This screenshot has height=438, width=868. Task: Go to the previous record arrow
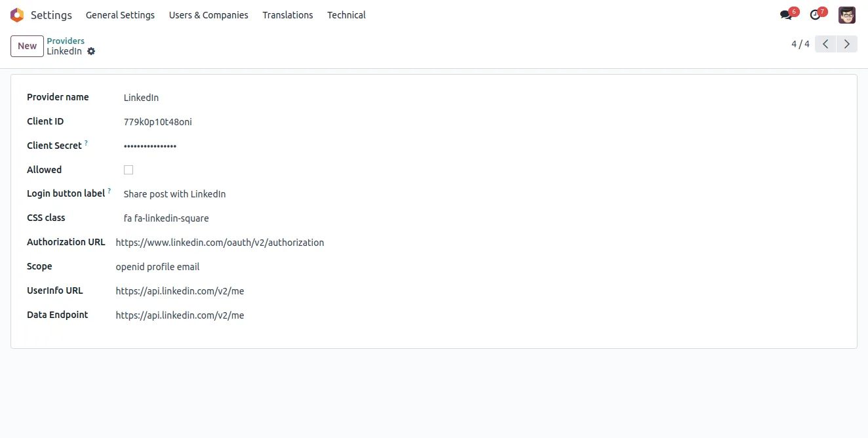[825, 44]
